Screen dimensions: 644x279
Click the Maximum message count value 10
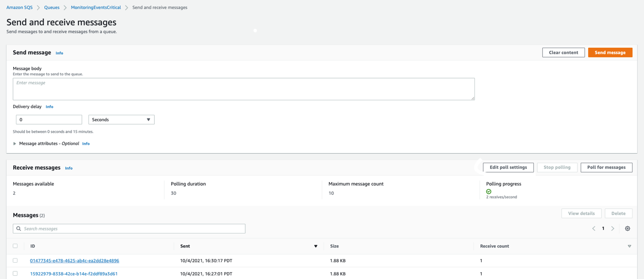[331, 193]
